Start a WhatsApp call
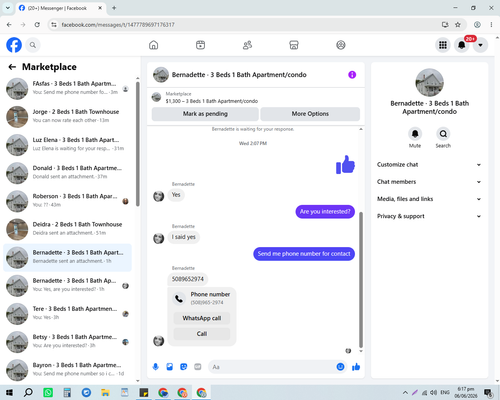This screenshot has height=400, width=500. tap(202, 318)
